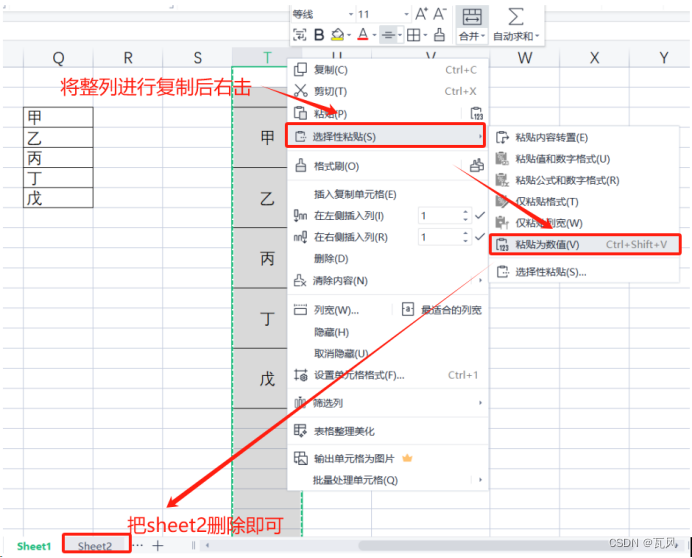Expand the fill color dropdown arrow
The height and width of the screenshot is (558, 692).
click(x=349, y=35)
